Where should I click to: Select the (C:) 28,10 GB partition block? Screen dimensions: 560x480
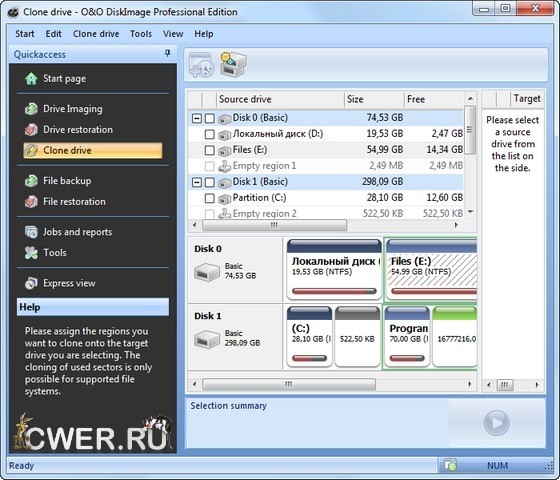click(309, 336)
